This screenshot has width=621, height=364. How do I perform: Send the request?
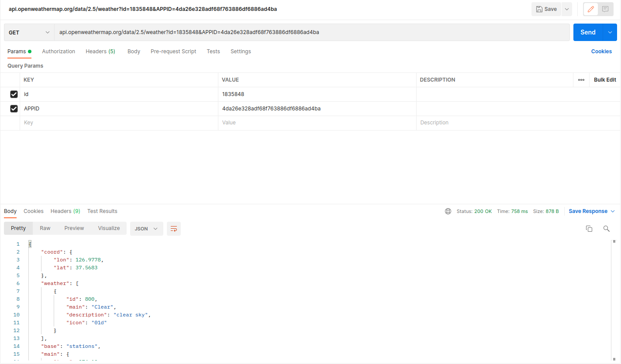[x=588, y=32]
